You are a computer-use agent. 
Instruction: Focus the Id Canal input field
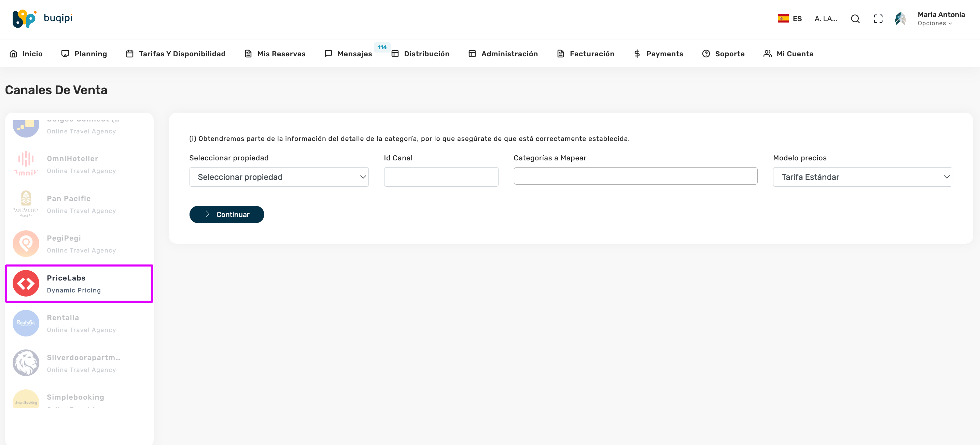point(441,177)
